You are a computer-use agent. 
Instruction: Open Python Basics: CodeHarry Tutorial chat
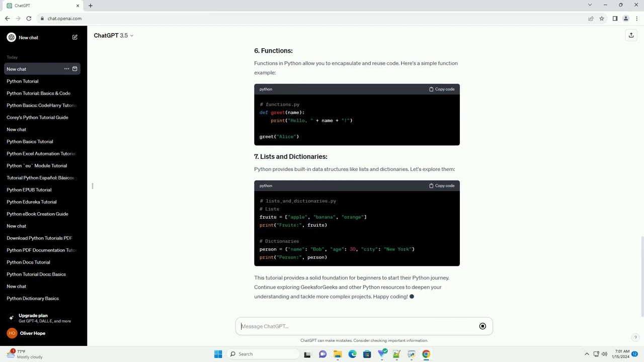(42, 105)
